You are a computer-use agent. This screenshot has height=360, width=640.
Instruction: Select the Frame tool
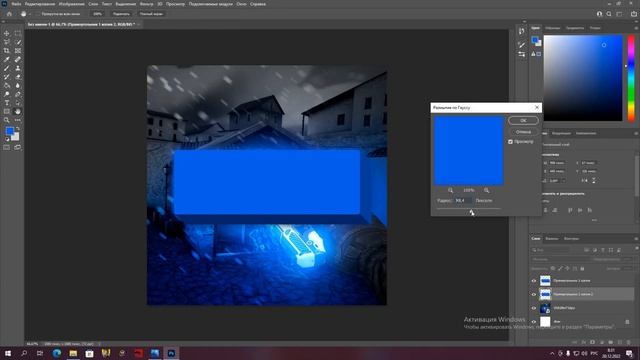coord(18,51)
